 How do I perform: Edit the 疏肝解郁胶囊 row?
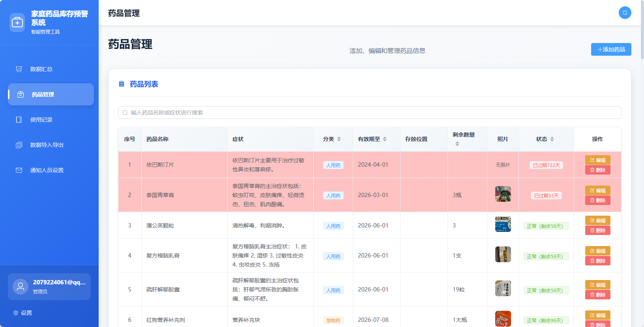click(598, 285)
